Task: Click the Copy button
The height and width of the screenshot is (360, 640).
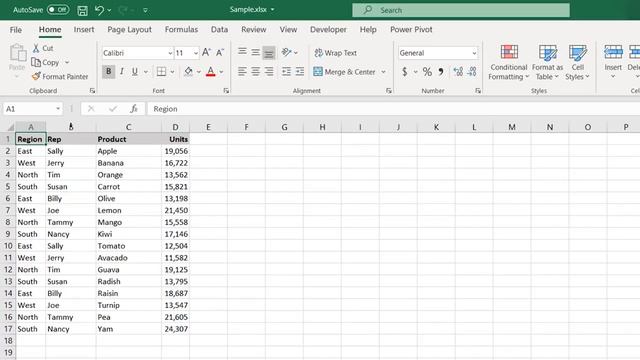Action: pyautogui.click(x=45, y=62)
